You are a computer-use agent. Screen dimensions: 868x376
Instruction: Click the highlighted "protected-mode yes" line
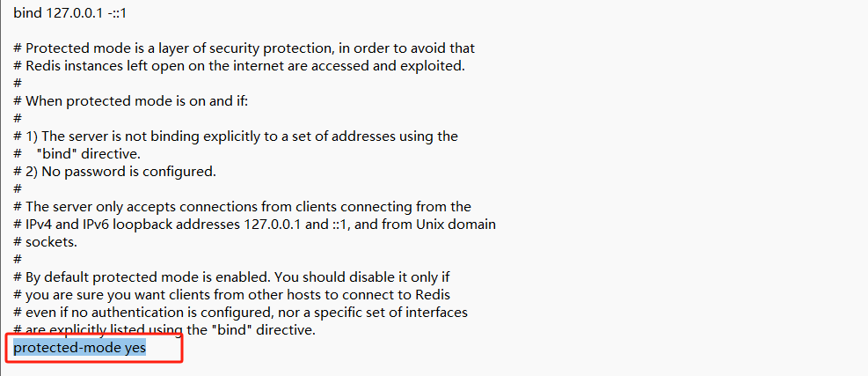tap(79, 348)
